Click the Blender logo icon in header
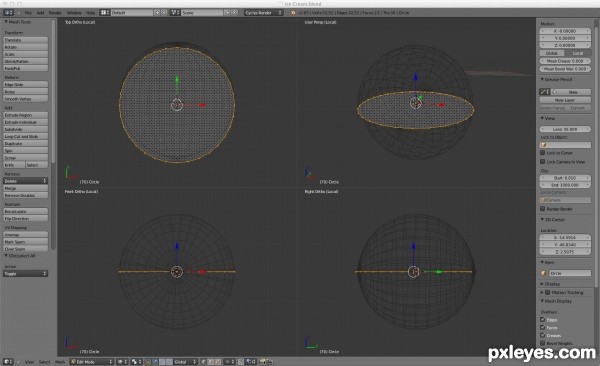Viewport: 600px width, 366px height. tap(293, 13)
